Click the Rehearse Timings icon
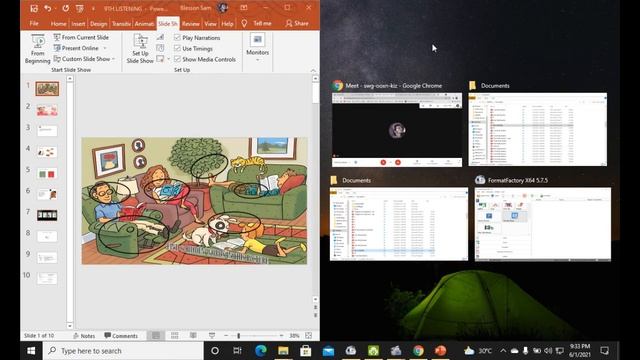 coord(160,48)
